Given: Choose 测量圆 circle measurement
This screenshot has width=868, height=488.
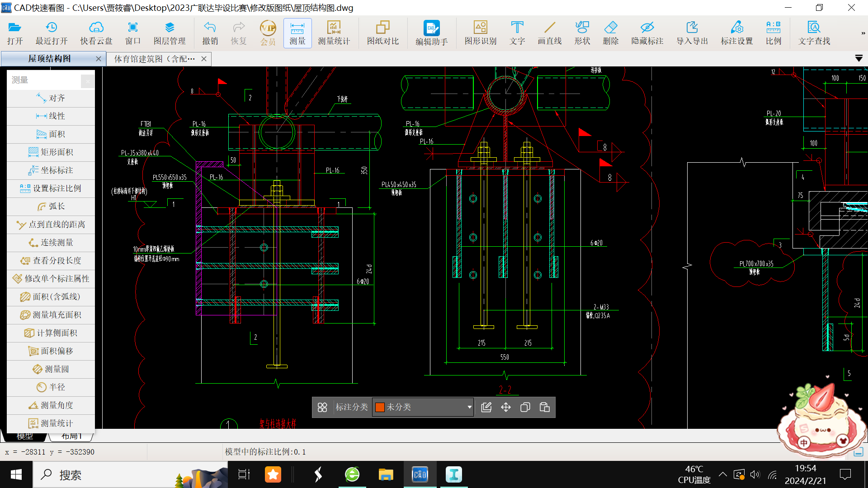Looking at the screenshot, I should (x=51, y=369).
